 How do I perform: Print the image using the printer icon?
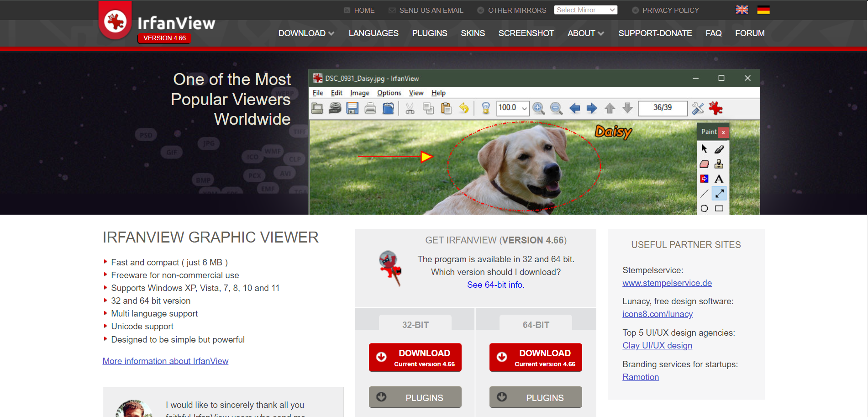pos(370,108)
